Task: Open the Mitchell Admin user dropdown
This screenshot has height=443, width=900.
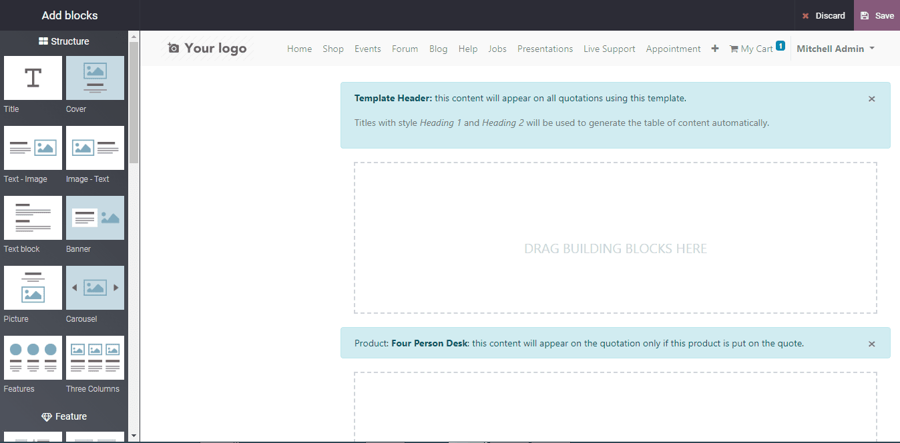Action: (835, 49)
